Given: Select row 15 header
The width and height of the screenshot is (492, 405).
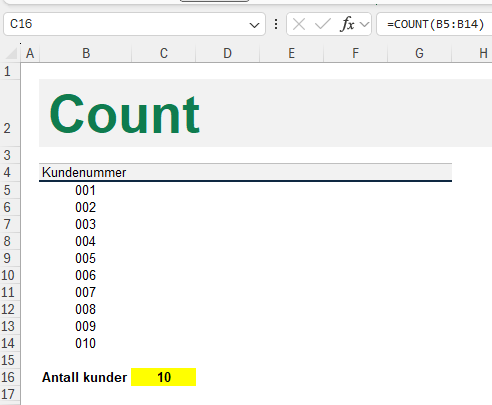Looking at the screenshot, I should click(10, 360).
